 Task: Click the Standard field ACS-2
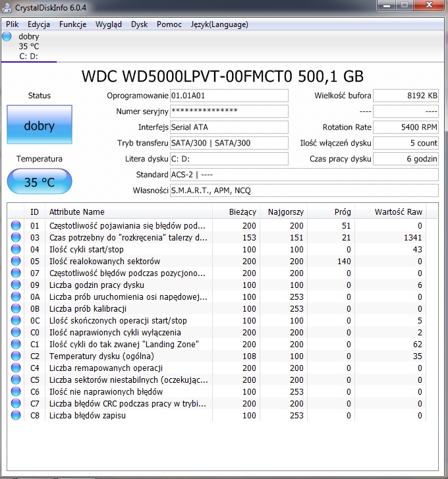pyautogui.click(x=304, y=175)
